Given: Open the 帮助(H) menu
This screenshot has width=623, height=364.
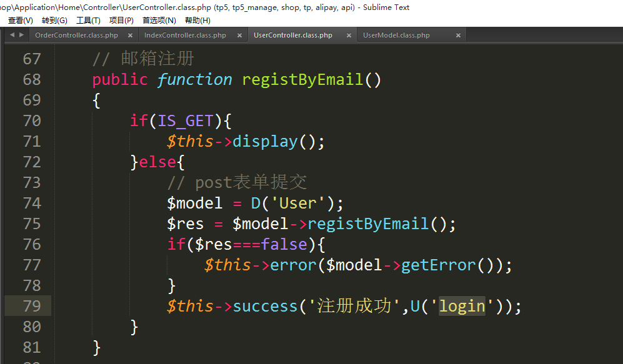Looking at the screenshot, I should pyautogui.click(x=197, y=20).
